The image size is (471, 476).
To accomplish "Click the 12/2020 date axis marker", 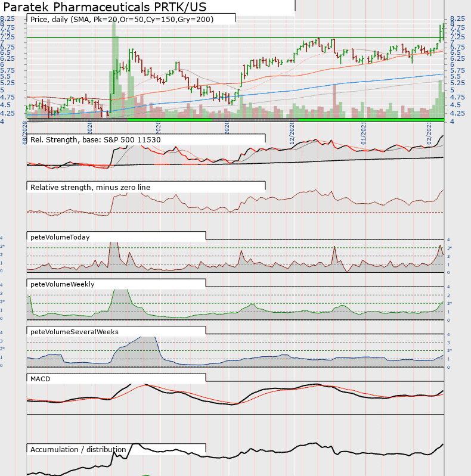I will pyautogui.click(x=292, y=133).
